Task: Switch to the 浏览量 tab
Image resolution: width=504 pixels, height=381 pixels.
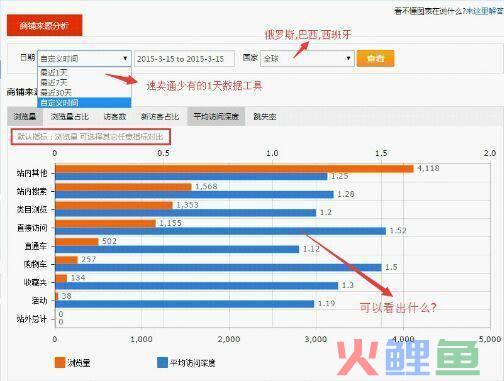Action: pos(25,116)
